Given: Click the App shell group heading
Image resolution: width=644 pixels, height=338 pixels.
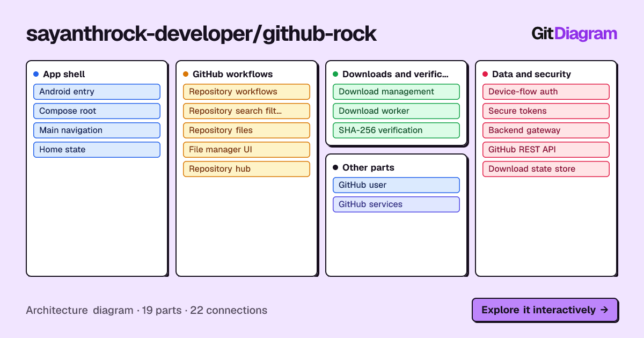Looking at the screenshot, I should coord(64,74).
